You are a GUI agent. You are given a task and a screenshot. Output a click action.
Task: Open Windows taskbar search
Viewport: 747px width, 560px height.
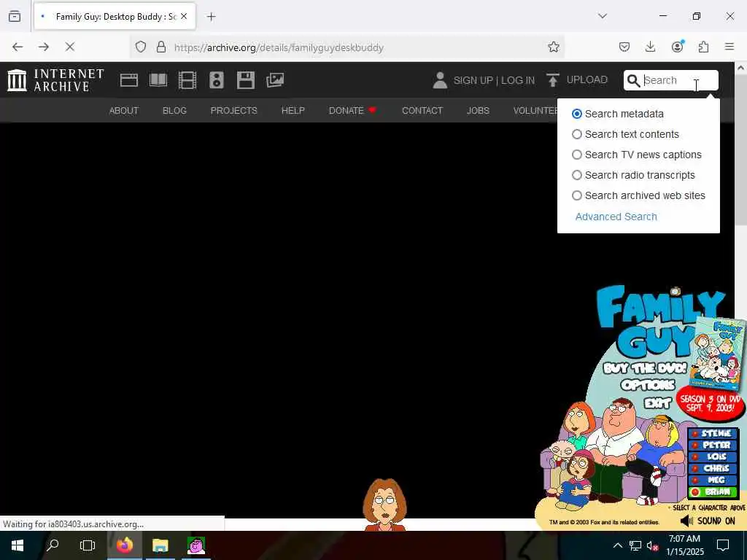53,545
